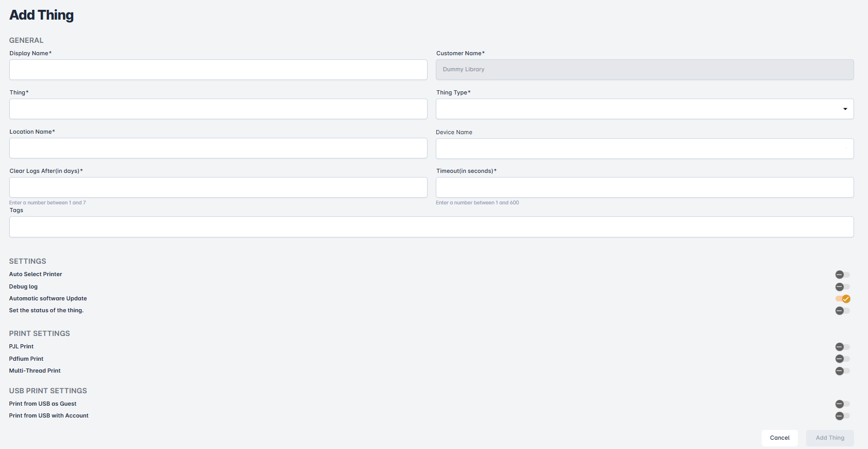This screenshot has height=449, width=868.
Task: Click inside the Tags input box
Action: (x=431, y=227)
